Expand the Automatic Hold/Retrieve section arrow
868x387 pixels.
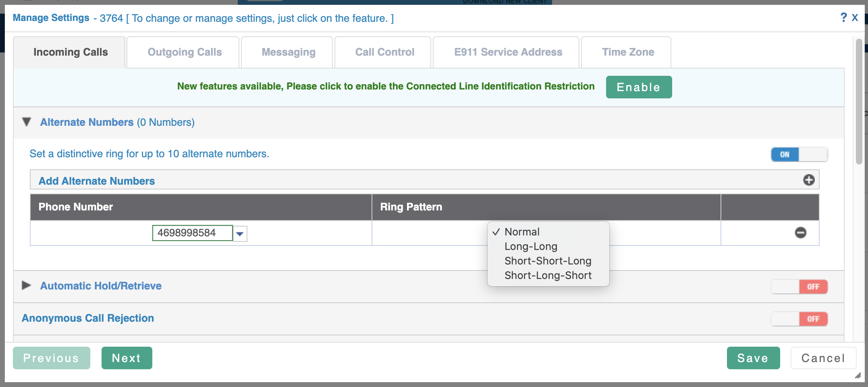point(27,285)
